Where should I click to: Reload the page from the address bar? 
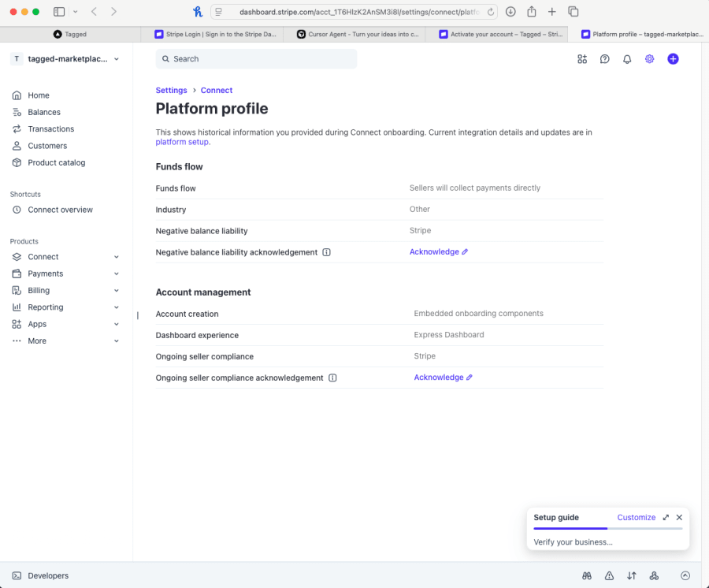click(x=491, y=12)
